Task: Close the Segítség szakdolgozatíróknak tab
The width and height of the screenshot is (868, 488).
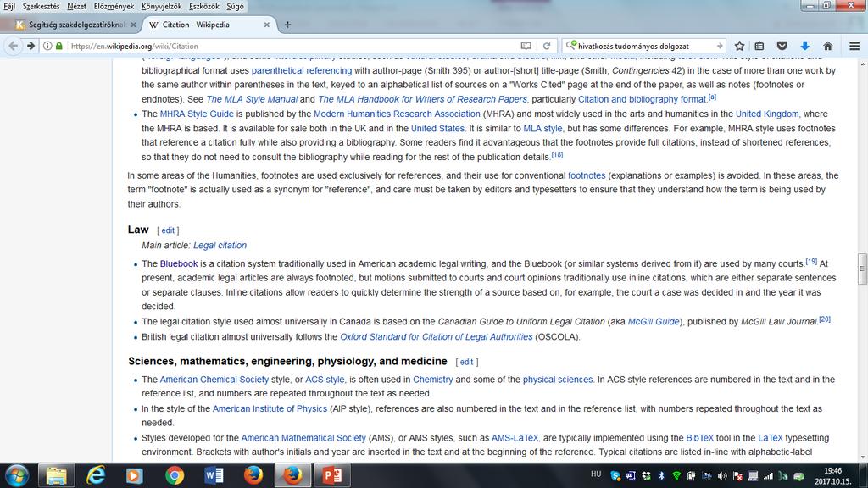Action: pyautogui.click(x=133, y=25)
